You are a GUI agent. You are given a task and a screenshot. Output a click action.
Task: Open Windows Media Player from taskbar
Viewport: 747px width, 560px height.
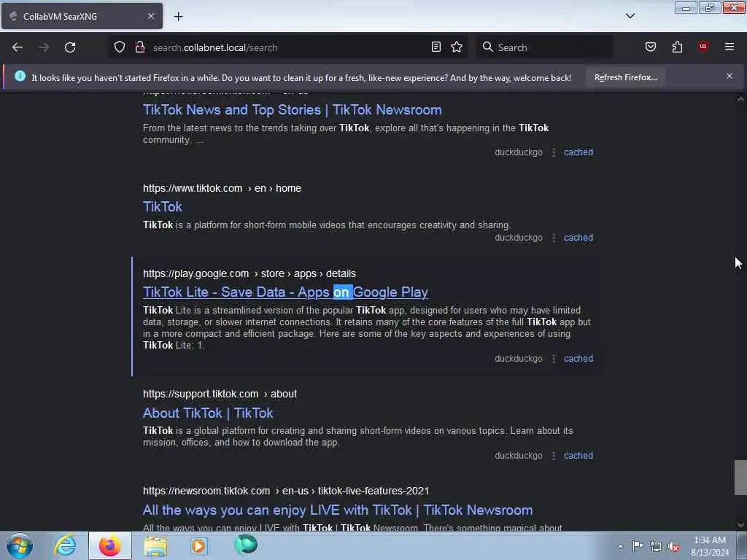point(200,545)
